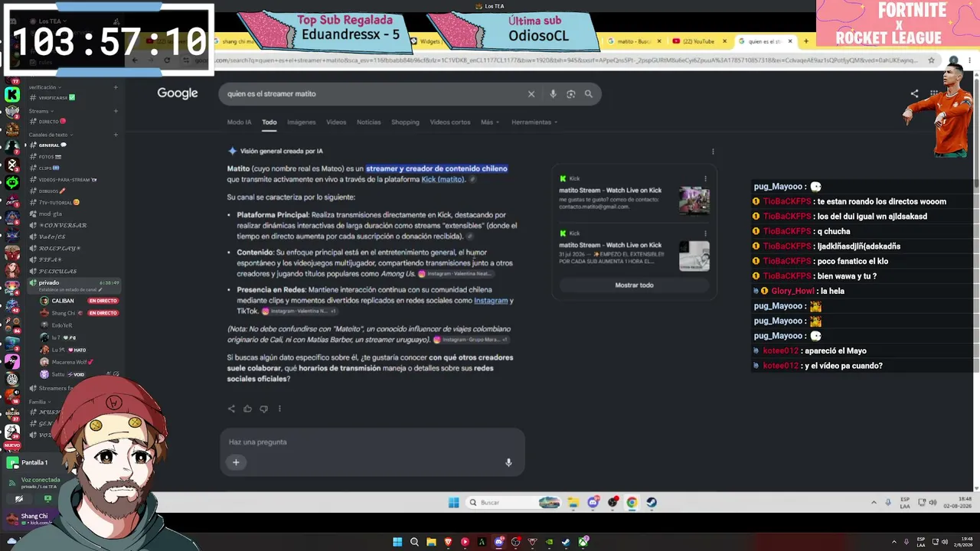Open the Kick server icon in Discord
Viewport: 980px width, 551px height.
pyautogui.click(x=12, y=94)
